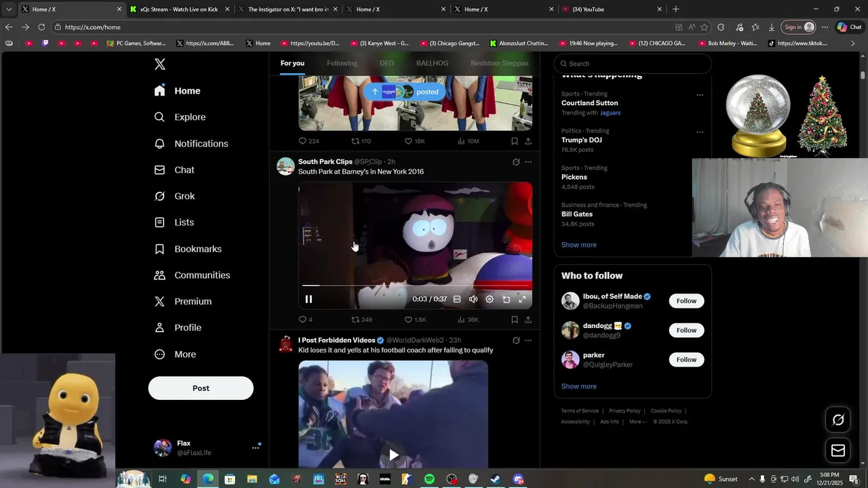The image size is (868, 488).
Task: Click the new posts 'posted' pill
Action: [405, 91]
